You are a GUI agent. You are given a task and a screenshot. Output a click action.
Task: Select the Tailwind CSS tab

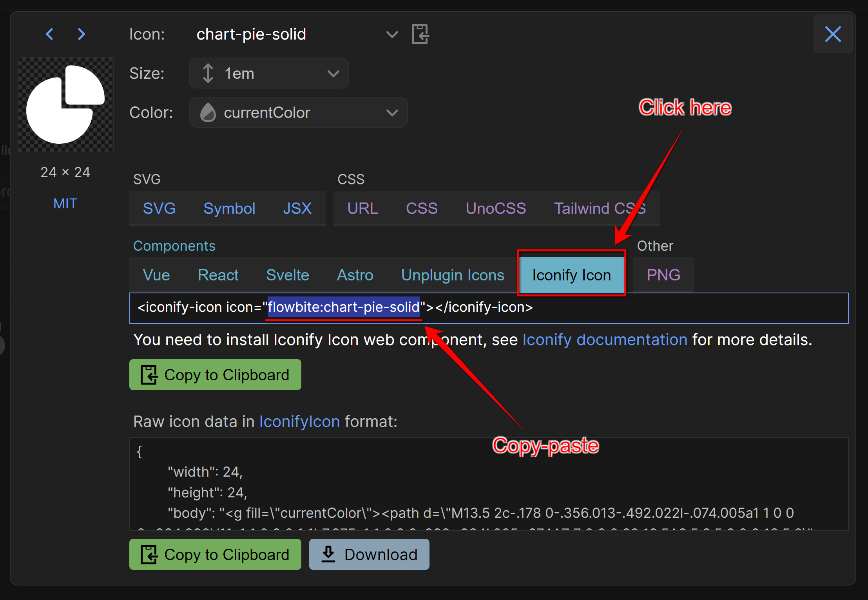pyautogui.click(x=600, y=208)
